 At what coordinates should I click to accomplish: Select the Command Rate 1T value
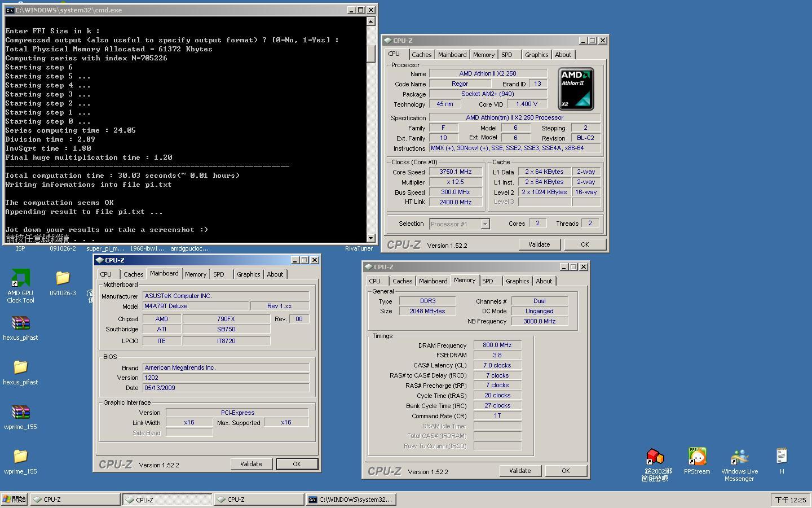[497, 415]
